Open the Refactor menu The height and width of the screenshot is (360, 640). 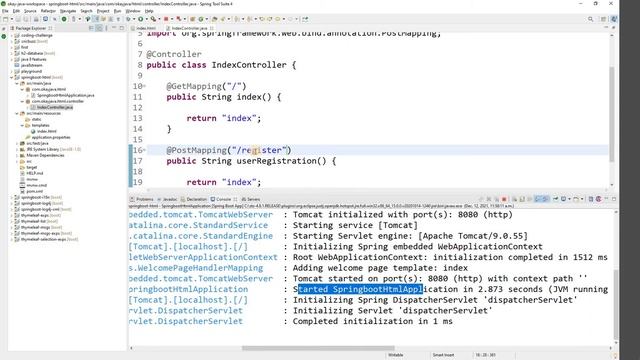[x=48, y=11]
